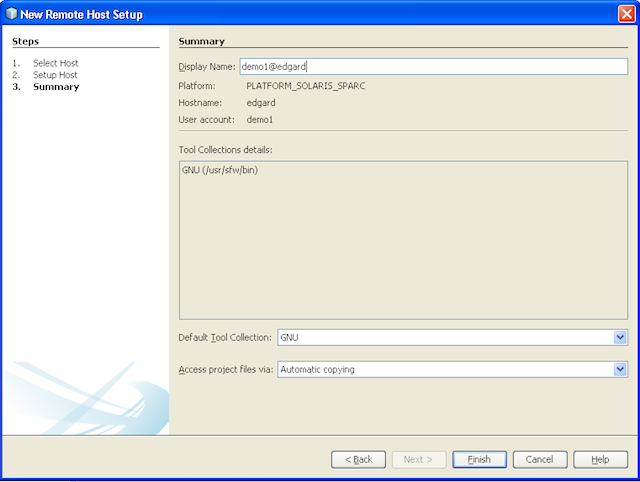Close the New Remote Host Setup dialog

click(625, 14)
